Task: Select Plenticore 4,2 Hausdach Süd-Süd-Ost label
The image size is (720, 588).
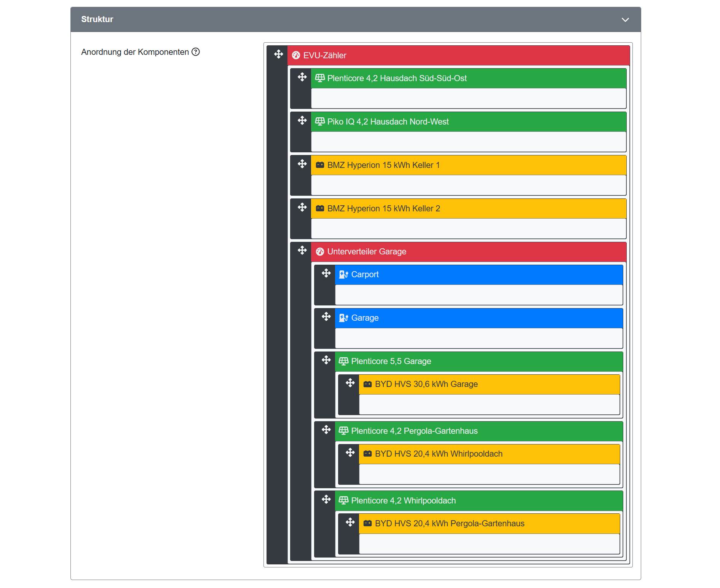Action: [397, 78]
